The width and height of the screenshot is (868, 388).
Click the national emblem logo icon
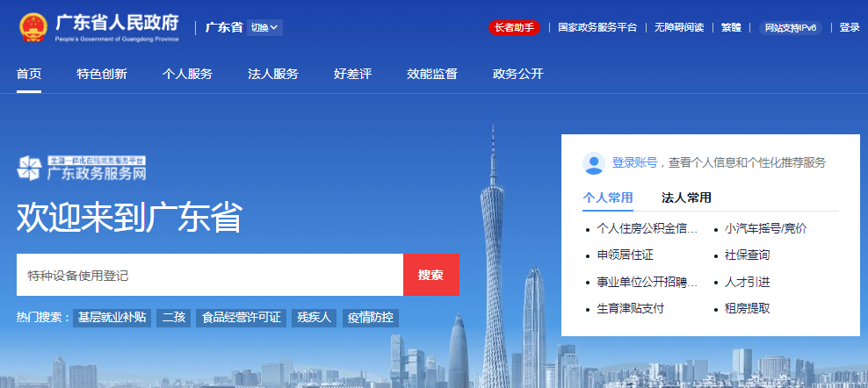pos(33,27)
